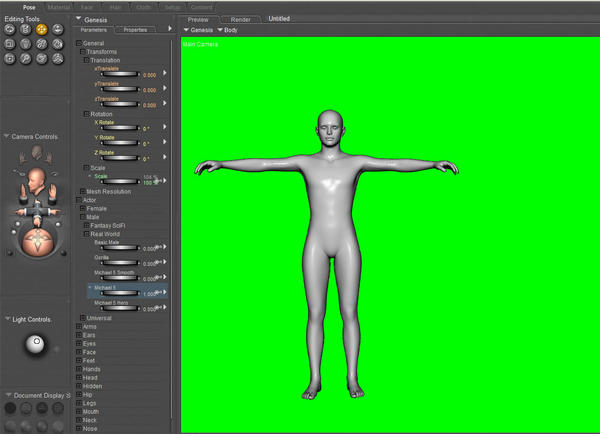Click the first tool in Editing Tools
Screen dimensions: 600x434
9,29
